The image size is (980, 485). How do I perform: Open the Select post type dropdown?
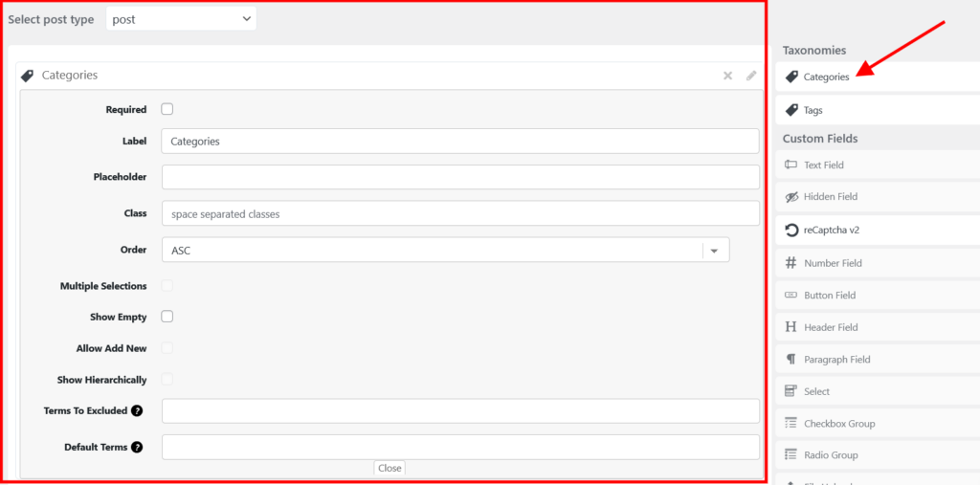pos(180,19)
